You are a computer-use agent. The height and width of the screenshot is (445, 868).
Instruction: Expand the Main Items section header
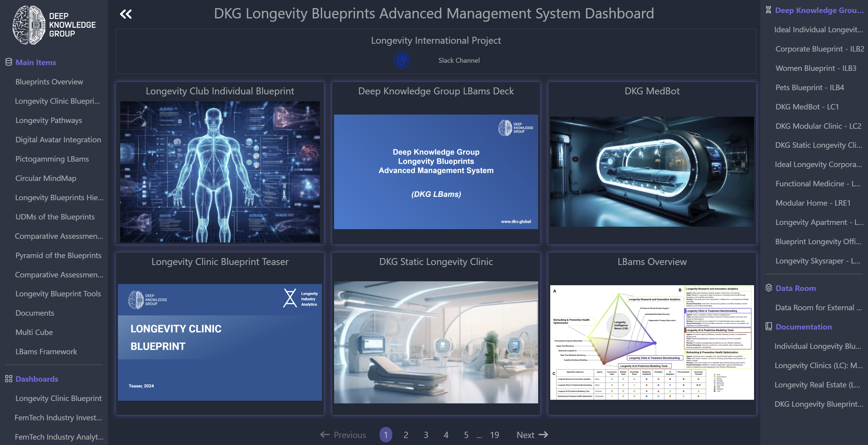point(36,62)
